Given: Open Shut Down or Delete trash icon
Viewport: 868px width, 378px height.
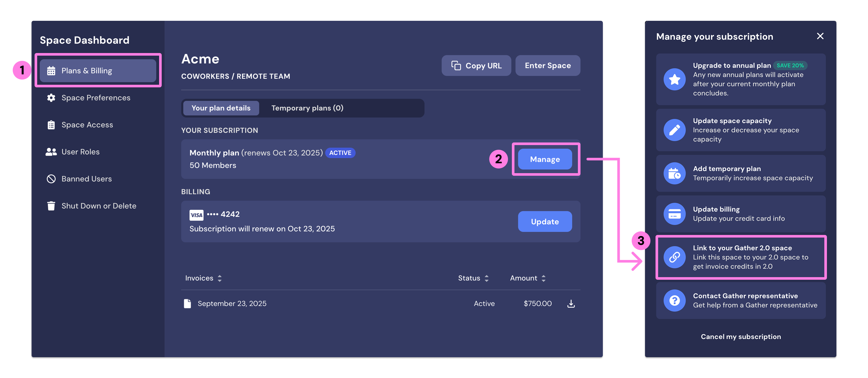Looking at the screenshot, I should click(51, 205).
